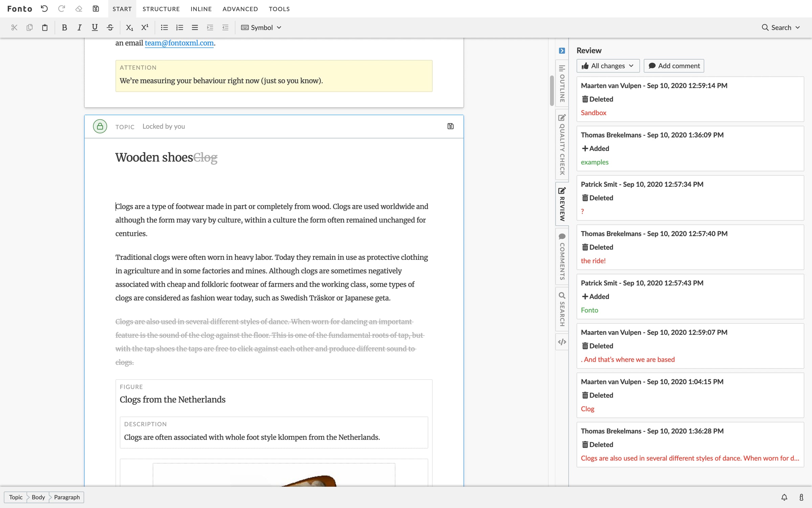The width and height of the screenshot is (812, 508).
Task: Click the green lock icon on topic
Action: coord(100,126)
